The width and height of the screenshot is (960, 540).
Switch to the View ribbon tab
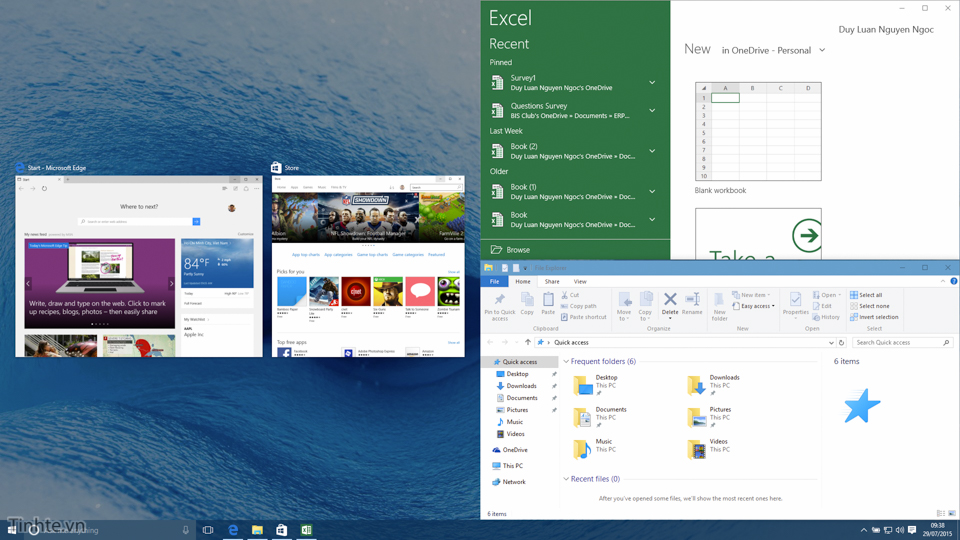pyautogui.click(x=580, y=282)
